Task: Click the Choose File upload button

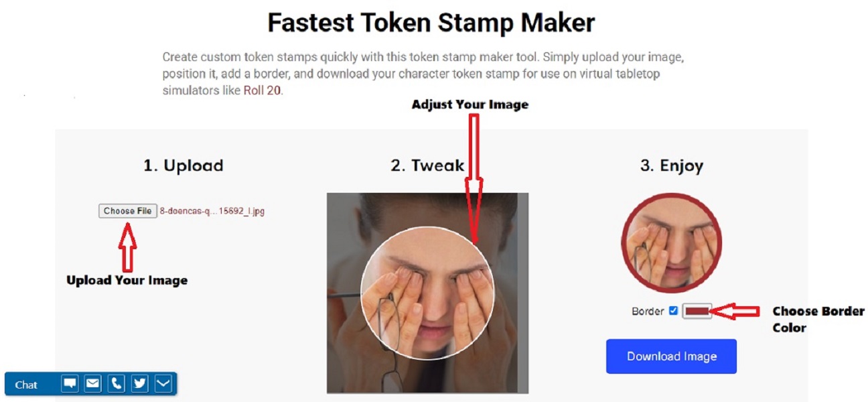Action: click(128, 211)
